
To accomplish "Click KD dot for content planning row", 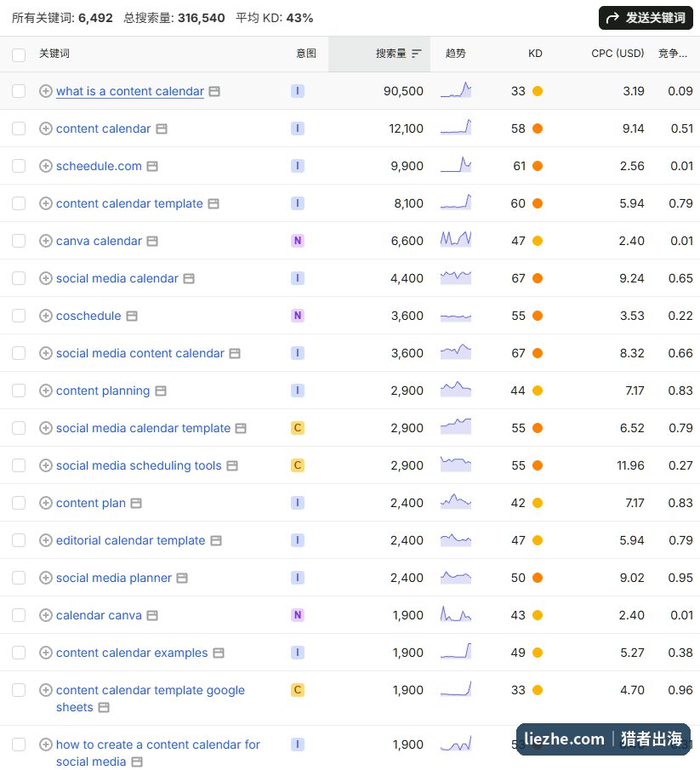I will (538, 391).
